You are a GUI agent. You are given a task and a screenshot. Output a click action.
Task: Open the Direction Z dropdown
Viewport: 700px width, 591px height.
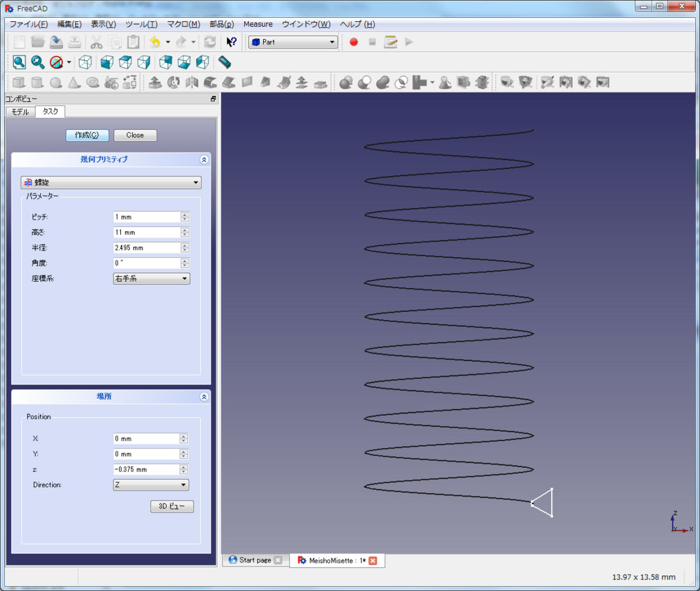151,485
